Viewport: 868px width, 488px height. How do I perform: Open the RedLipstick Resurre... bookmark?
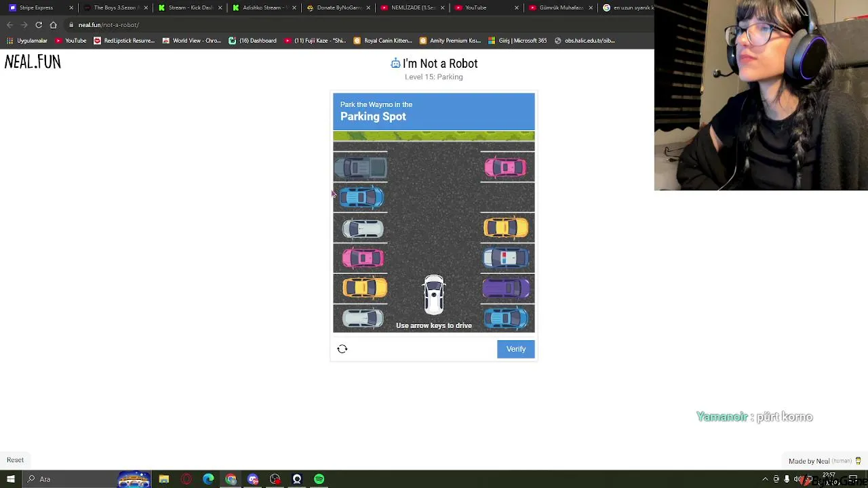click(x=124, y=41)
